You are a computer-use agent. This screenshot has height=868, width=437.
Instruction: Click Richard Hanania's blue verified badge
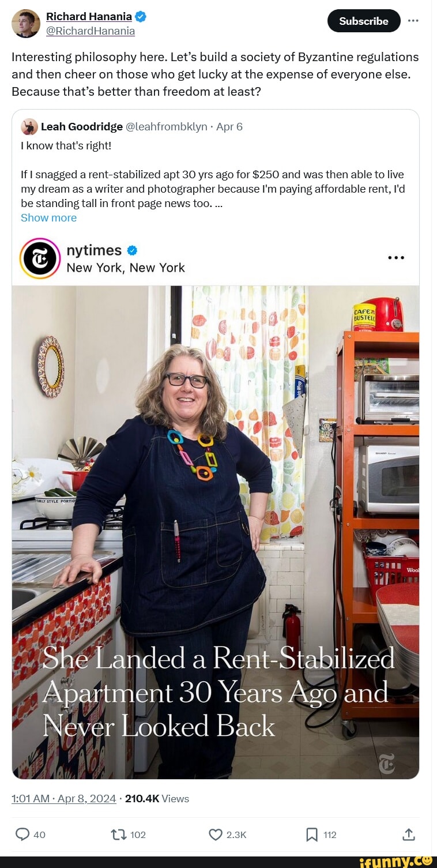141,17
